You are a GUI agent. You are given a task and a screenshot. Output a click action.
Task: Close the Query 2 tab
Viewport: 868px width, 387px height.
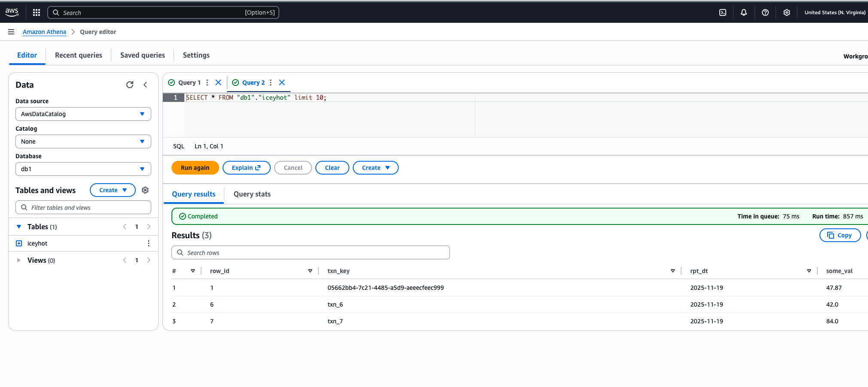pyautogui.click(x=282, y=83)
